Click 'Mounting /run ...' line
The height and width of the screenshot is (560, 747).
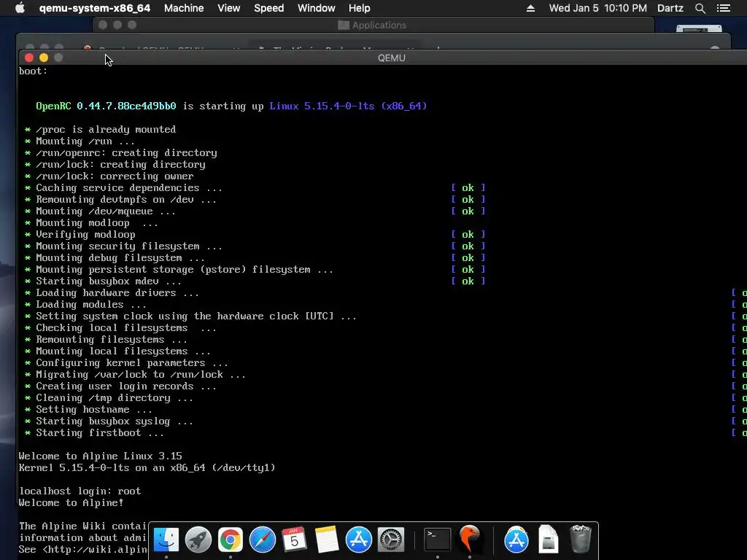[x=85, y=141]
